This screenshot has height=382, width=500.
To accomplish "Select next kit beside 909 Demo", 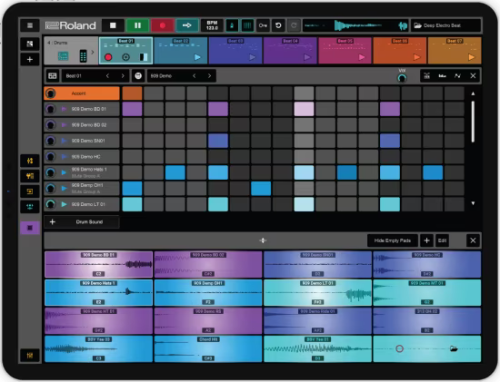I will (209, 76).
